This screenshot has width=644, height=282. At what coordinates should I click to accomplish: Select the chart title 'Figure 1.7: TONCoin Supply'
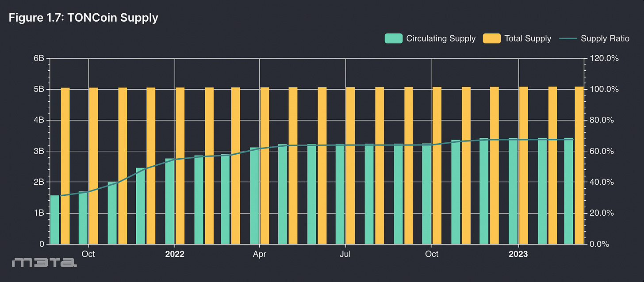pyautogui.click(x=83, y=18)
